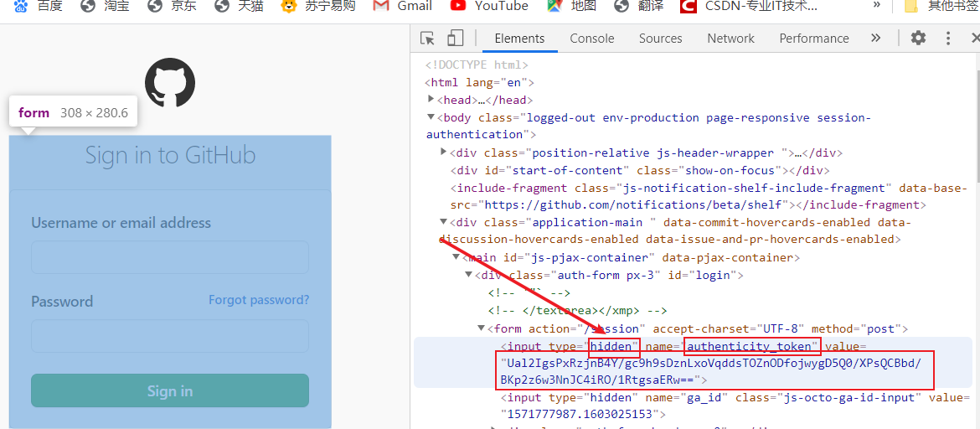The height and width of the screenshot is (429, 980).
Task: Collapse the form action session node
Action: click(x=481, y=328)
